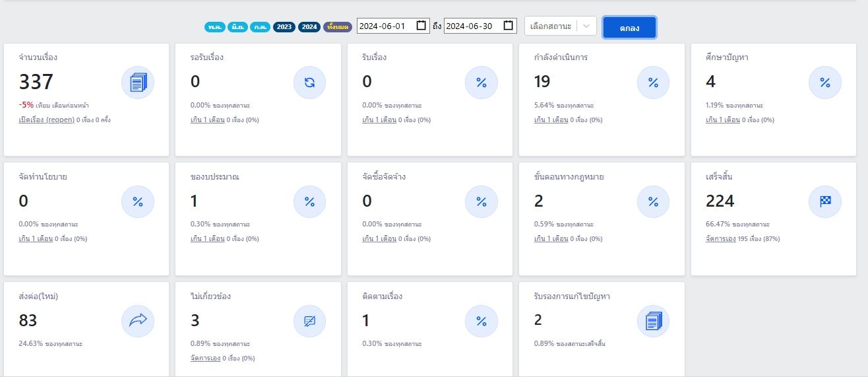Screen dimensions: 868x377
Task: Click the document icon in รับรองการแก้ไขปัญหา card
Action: tap(652, 321)
